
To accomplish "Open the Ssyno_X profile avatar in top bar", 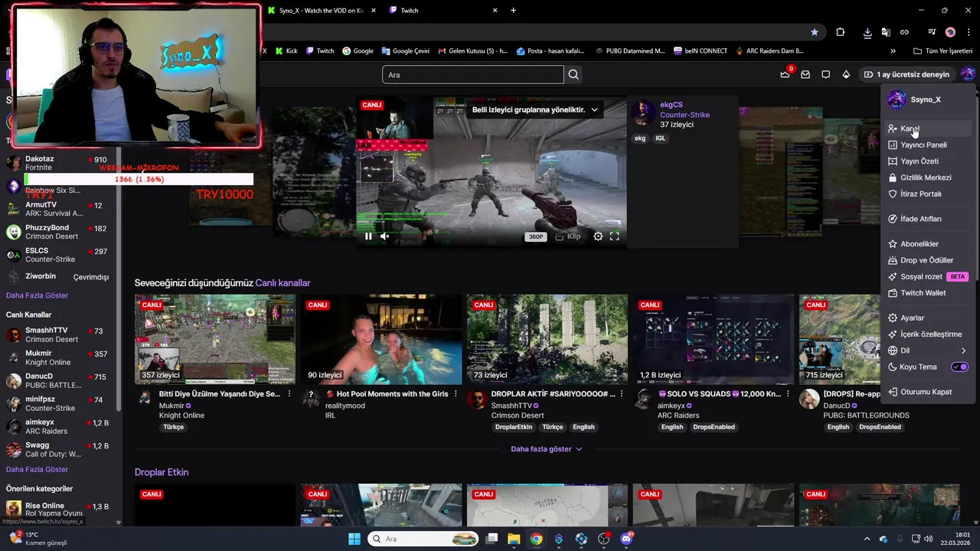I will click(968, 74).
